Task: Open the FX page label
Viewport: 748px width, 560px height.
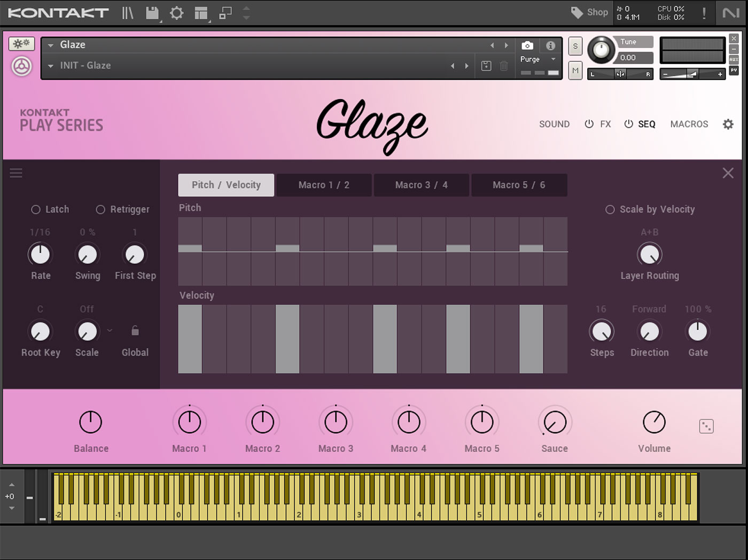Action: tap(605, 124)
